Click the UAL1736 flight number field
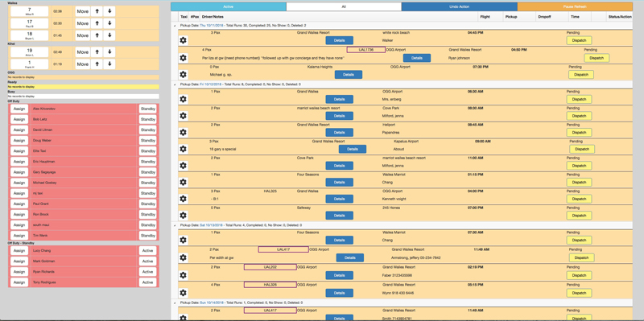This screenshot has width=644, height=321. [366, 50]
